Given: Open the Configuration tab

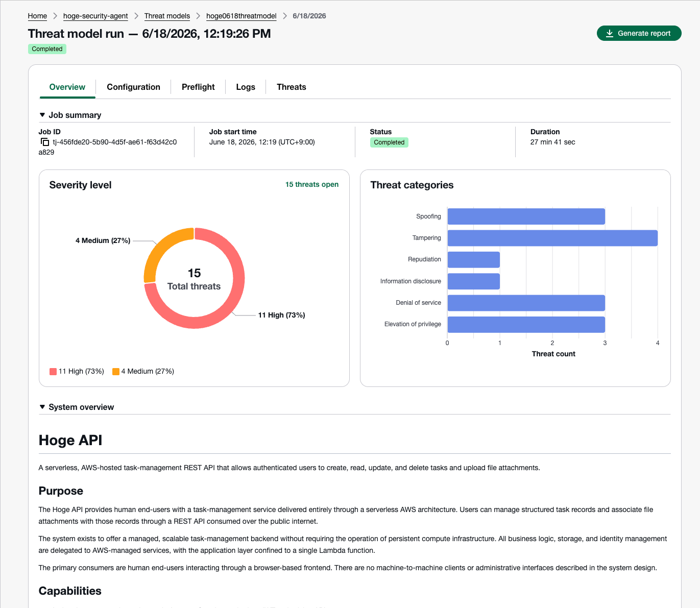Looking at the screenshot, I should [x=134, y=87].
